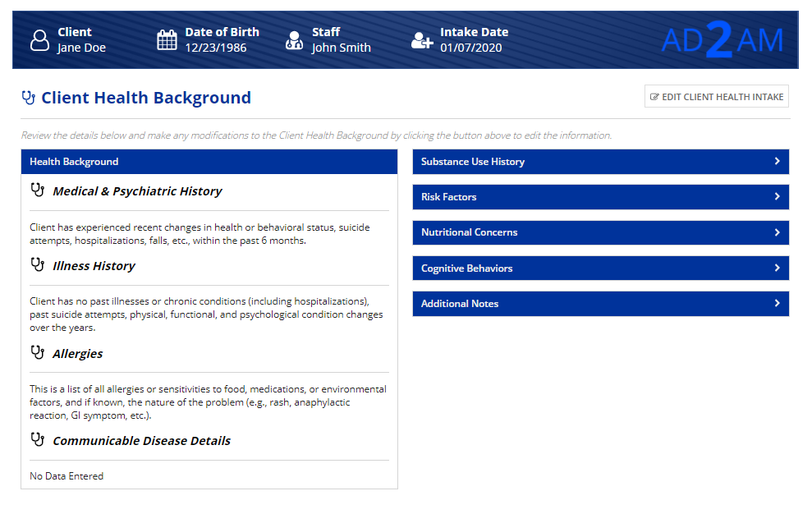Click chevron arrow on Additional Notes
This screenshot has height=514, width=812.
778,303
